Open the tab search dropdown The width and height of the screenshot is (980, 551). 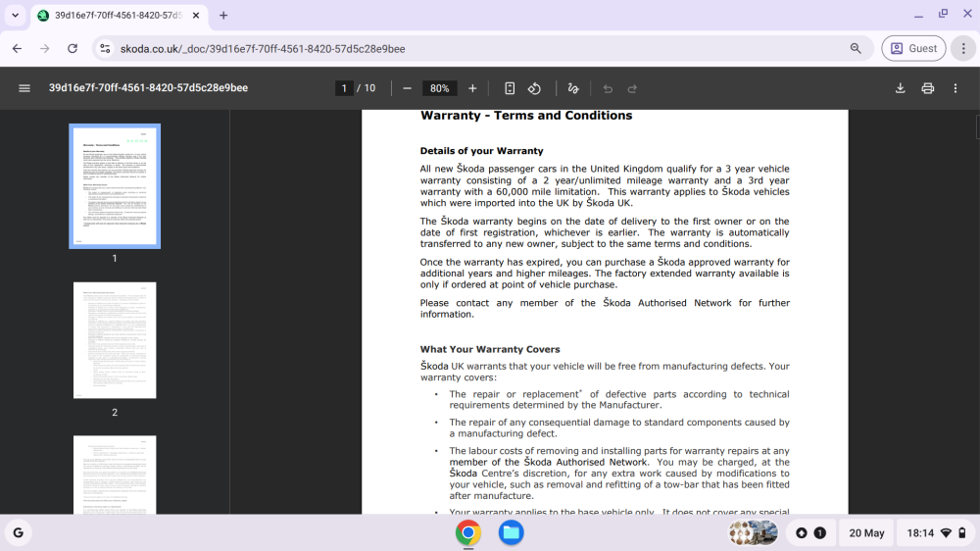[15, 16]
